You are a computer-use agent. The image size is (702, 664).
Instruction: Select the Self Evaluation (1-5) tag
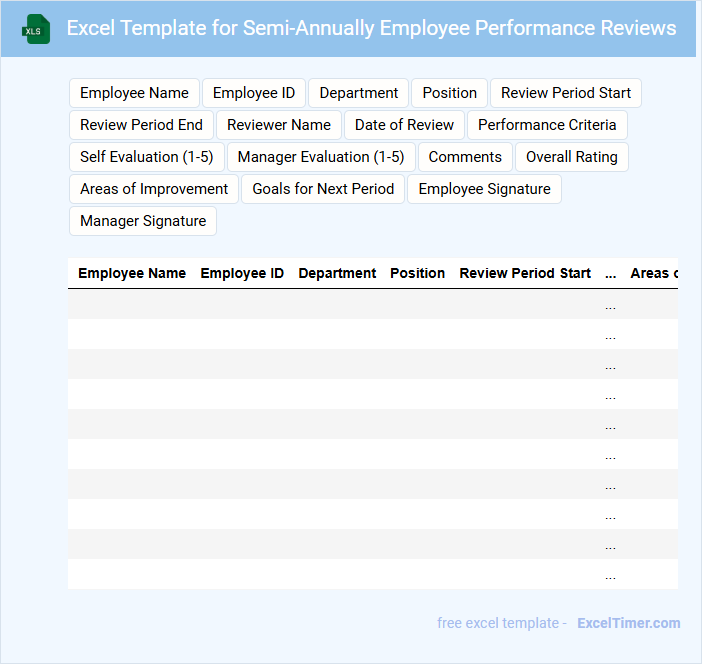pyautogui.click(x=147, y=157)
